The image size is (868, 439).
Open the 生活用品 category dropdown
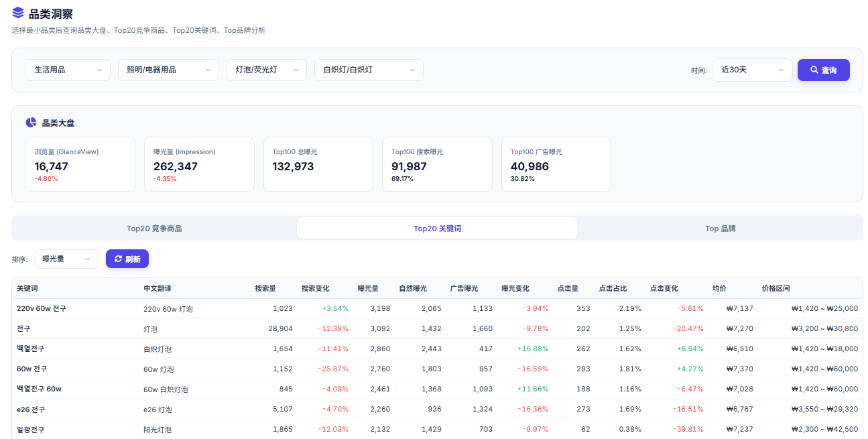(x=68, y=70)
